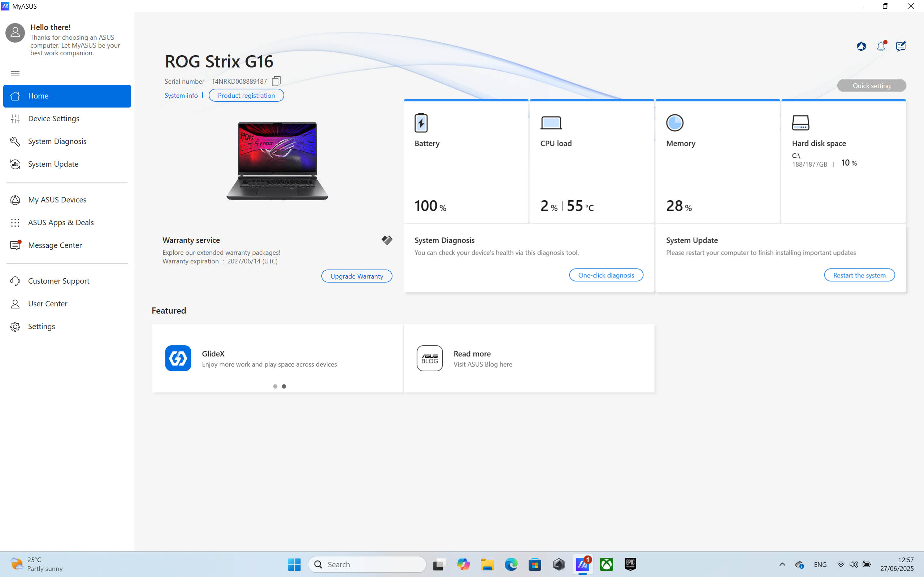Open Message Center in sidebar

pyautogui.click(x=67, y=245)
